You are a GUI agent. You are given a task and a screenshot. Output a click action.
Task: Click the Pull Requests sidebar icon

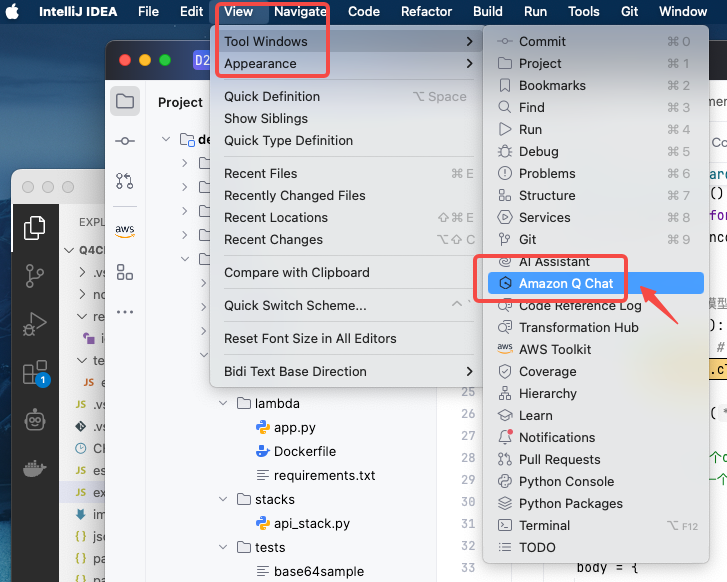point(125,181)
